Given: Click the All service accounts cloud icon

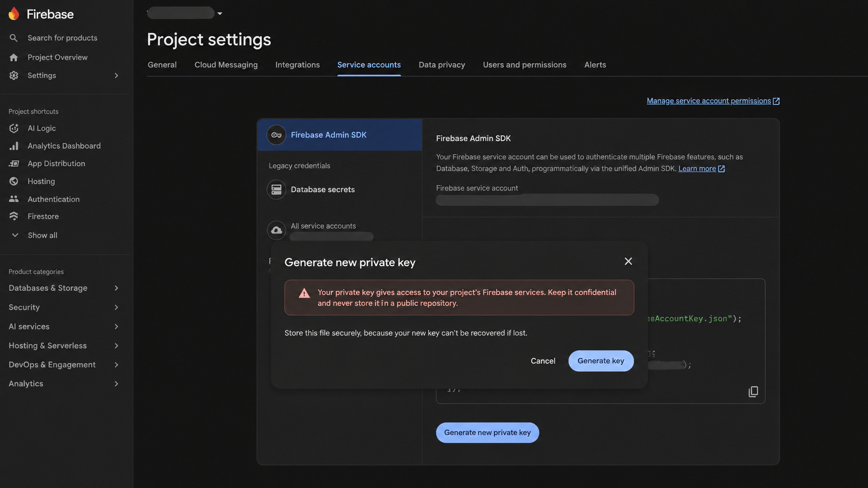Looking at the screenshot, I should [276, 230].
